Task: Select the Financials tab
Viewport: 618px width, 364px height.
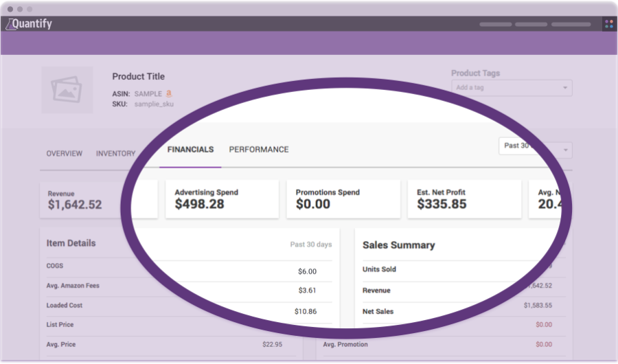Action: pos(190,150)
